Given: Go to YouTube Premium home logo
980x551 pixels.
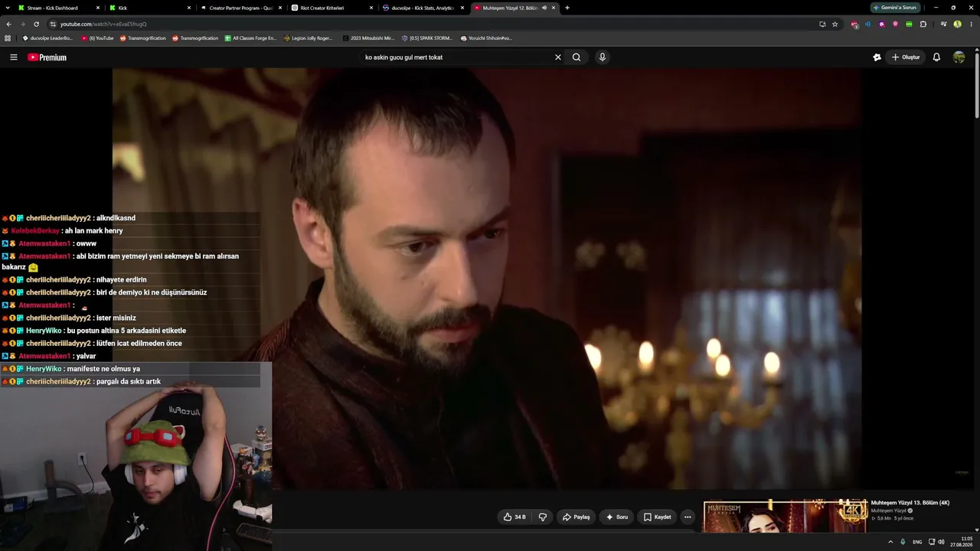Looking at the screenshot, I should pyautogui.click(x=47, y=57).
